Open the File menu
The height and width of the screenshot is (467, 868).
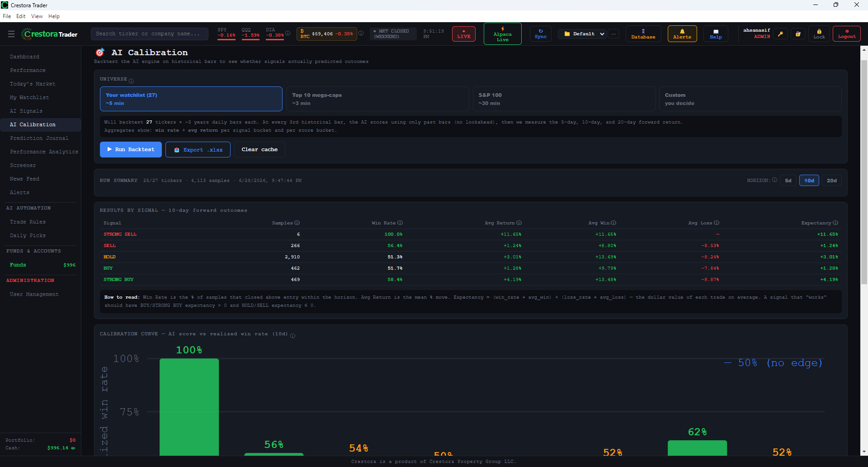pyautogui.click(x=7, y=16)
